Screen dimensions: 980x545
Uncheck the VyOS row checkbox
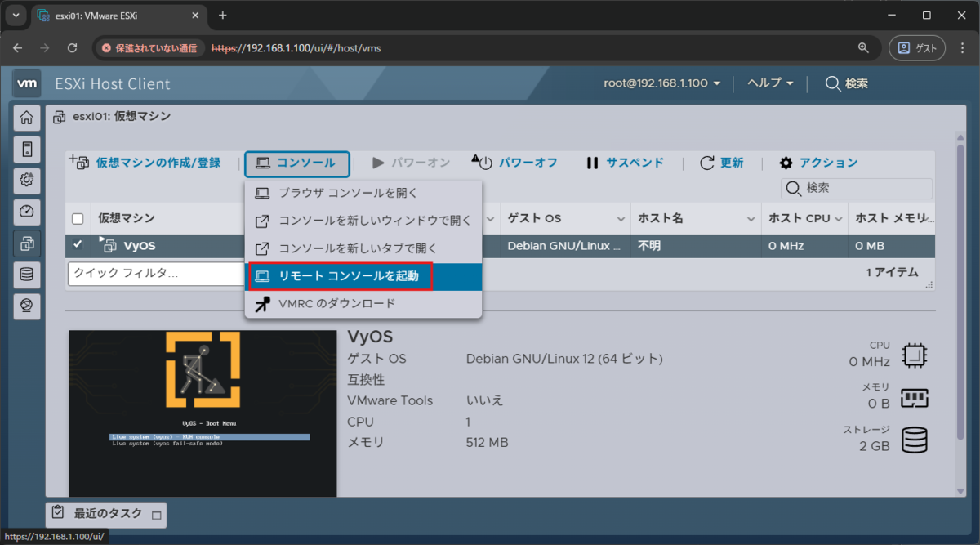click(x=78, y=244)
